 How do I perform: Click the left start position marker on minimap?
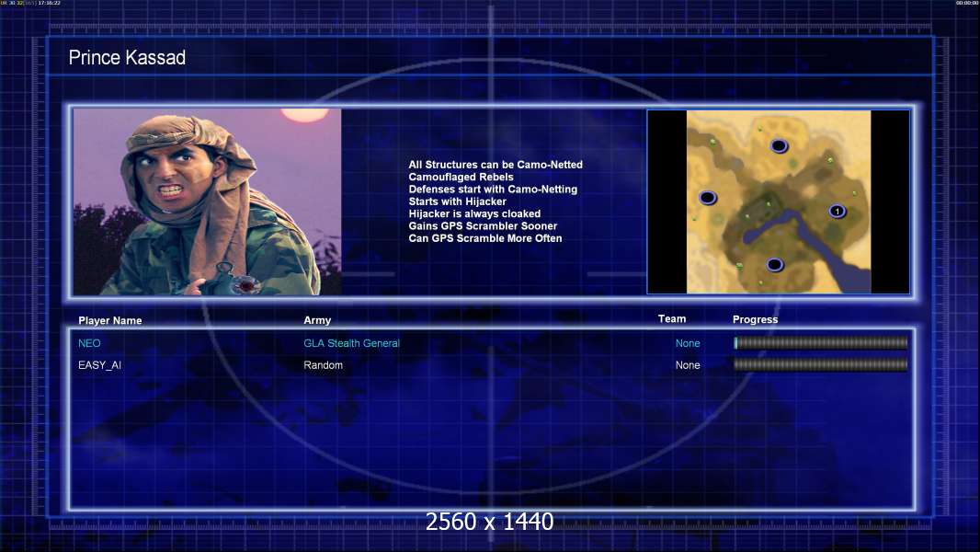(x=708, y=198)
